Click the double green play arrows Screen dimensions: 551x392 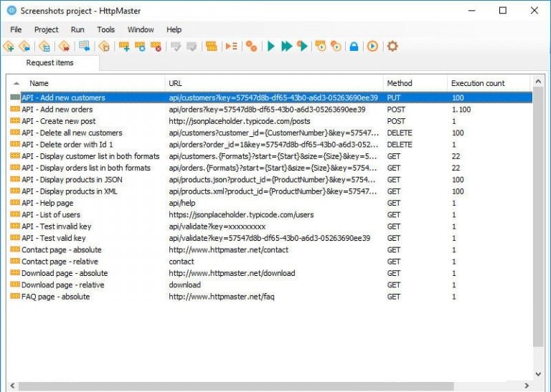(287, 46)
